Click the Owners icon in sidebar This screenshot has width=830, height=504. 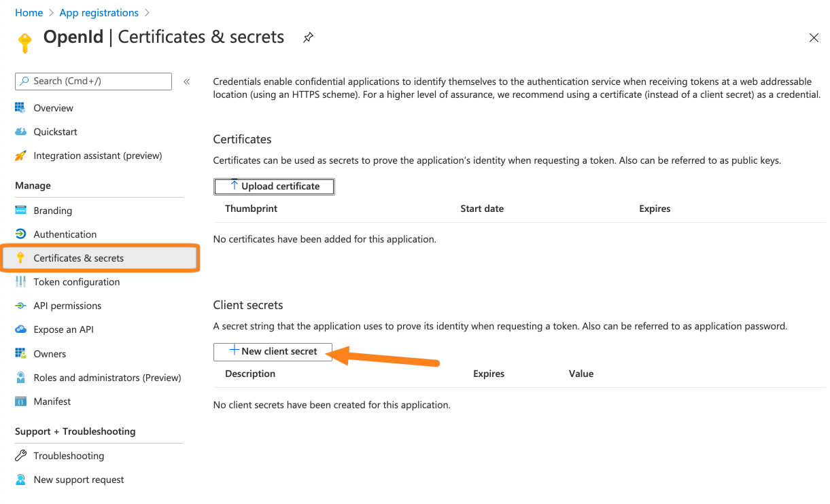point(20,354)
